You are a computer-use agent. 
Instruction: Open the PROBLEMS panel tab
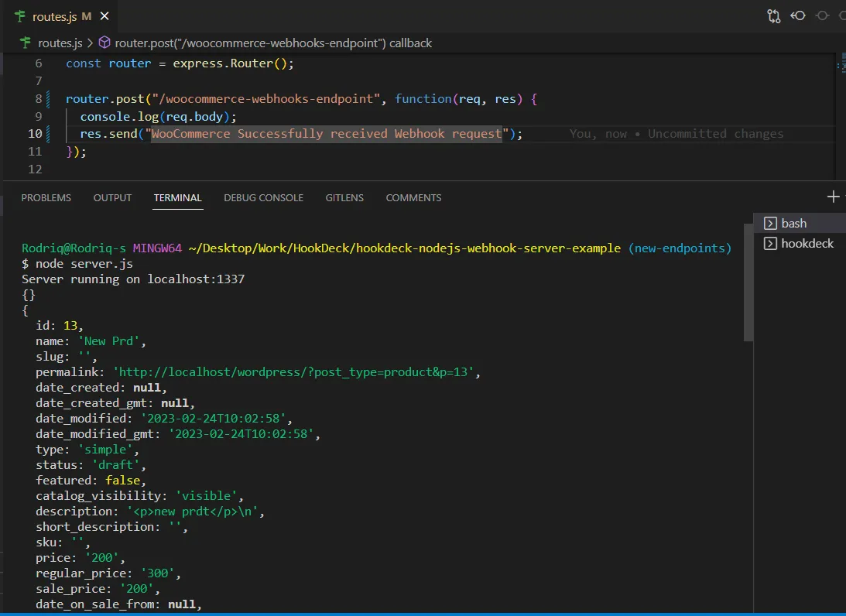click(46, 197)
